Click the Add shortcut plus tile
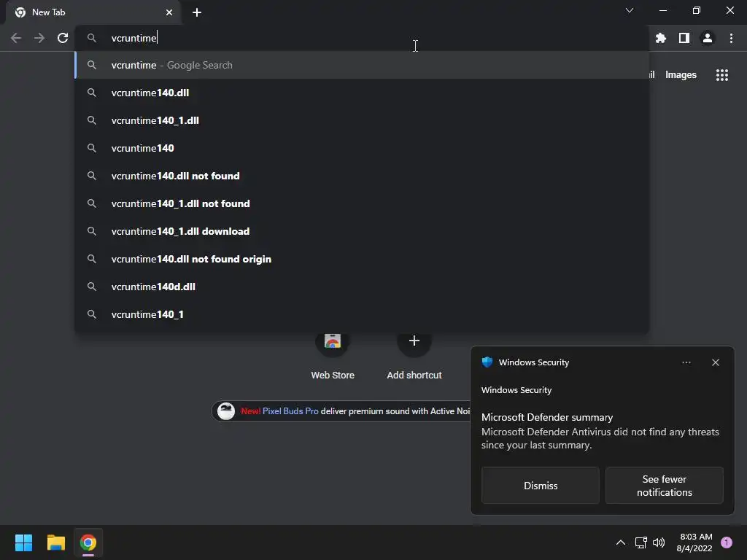747x560 pixels. [x=414, y=355]
